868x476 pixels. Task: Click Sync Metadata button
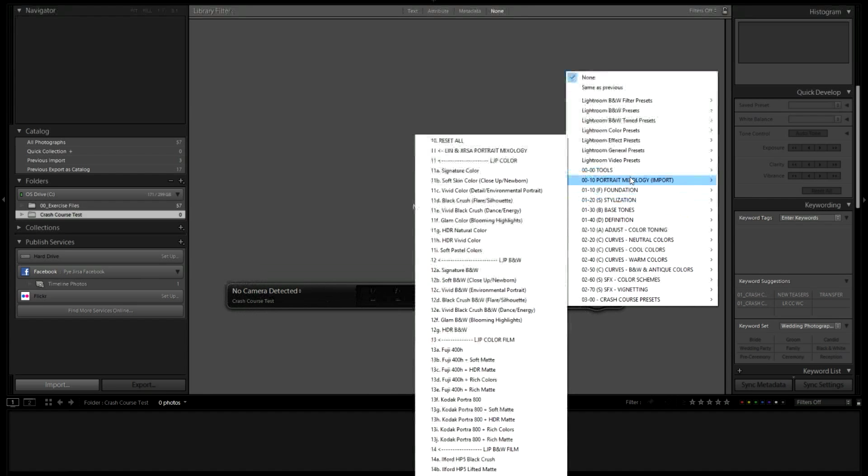tap(763, 385)
